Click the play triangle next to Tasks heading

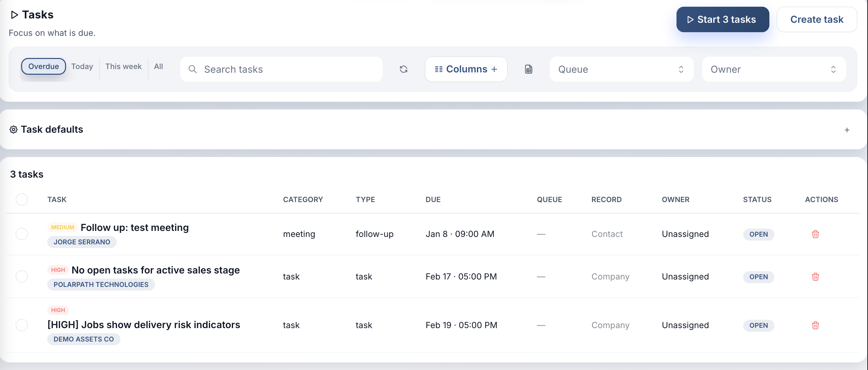click(x=14, y=14)
